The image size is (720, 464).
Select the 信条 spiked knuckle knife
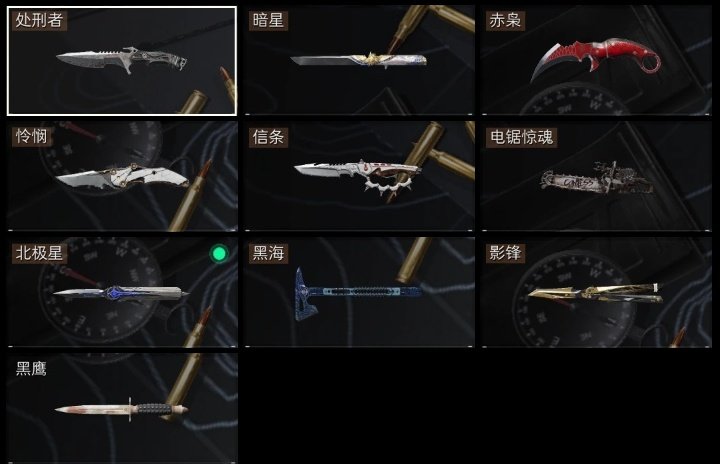coord(360,176)
